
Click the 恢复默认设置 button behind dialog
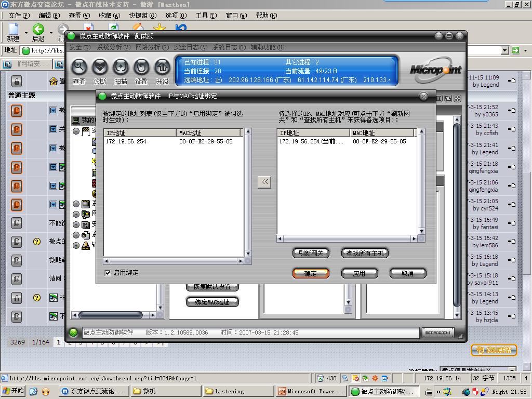coord(212,287)
